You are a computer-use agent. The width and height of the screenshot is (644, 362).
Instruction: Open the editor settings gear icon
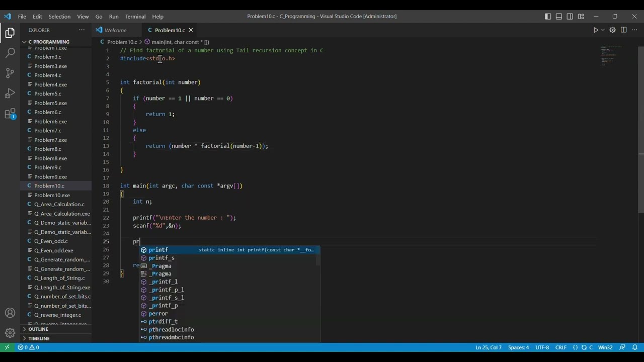pyautogui.click(x=612, y=30)
